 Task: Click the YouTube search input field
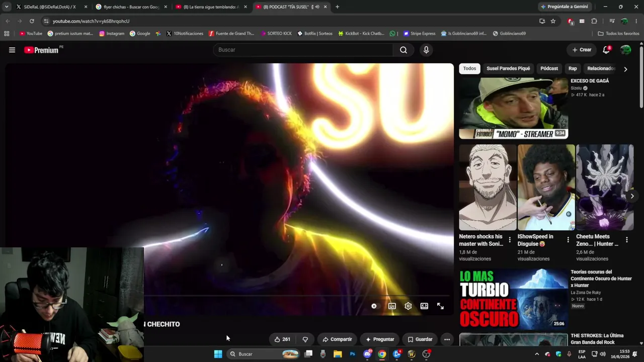point(303,50)
